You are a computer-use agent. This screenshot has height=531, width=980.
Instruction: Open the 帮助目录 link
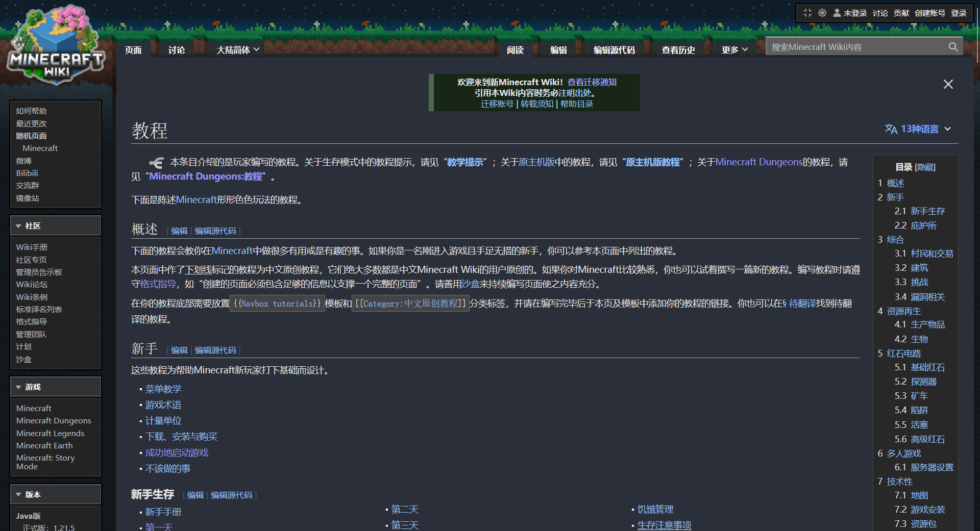(577, 104)
